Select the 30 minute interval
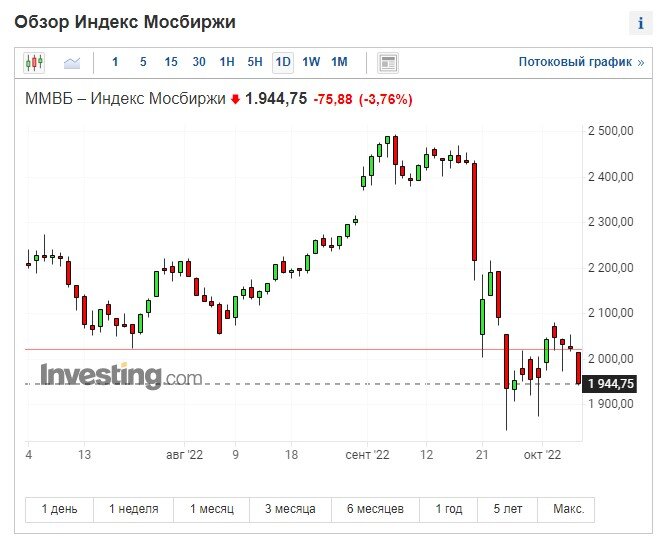This screenshot has width=667, height=545. point(199,62)
